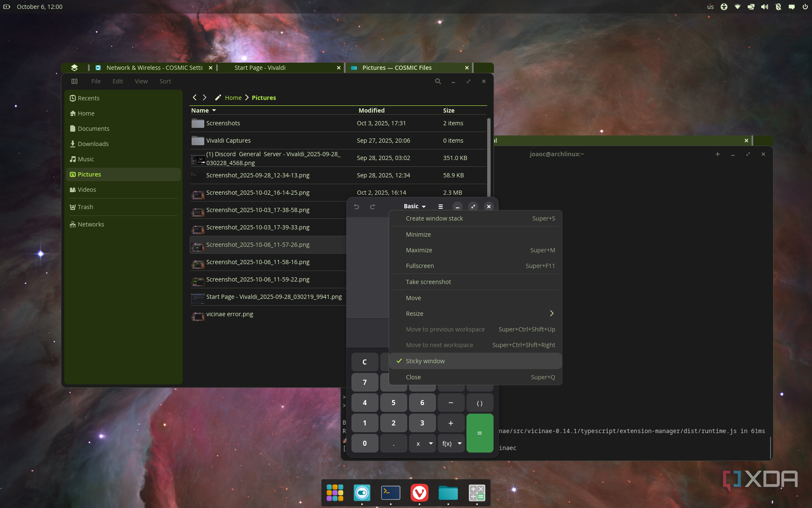Open the sound volume panel applet

[x=765, y=7]
